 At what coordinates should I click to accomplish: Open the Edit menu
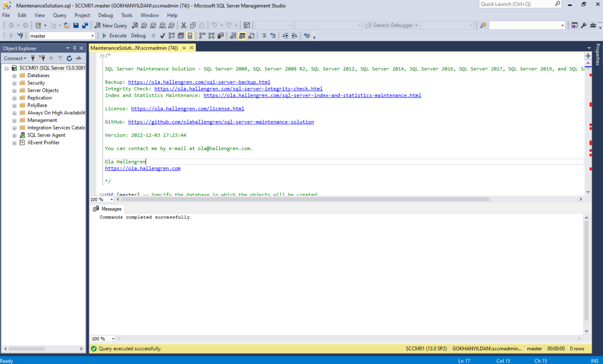(x=22, y=15)
